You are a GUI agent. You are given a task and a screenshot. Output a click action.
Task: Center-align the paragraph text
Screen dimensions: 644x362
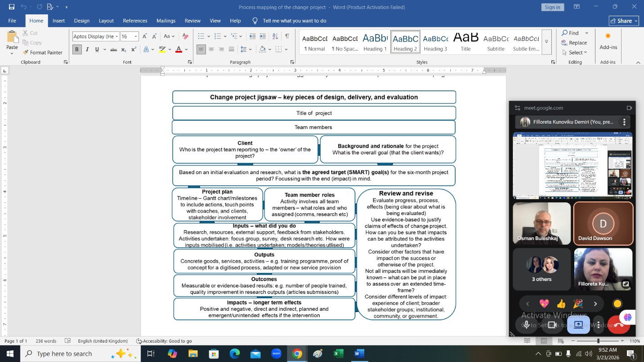(x=211, y=49)
